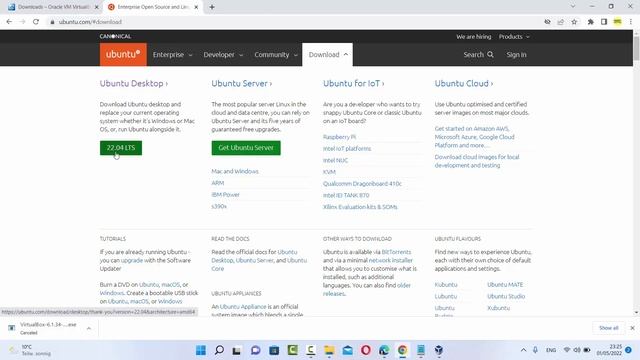Open Chrome's three-dot menu
The image size is (640, 360).
click(x=631, y=22)
